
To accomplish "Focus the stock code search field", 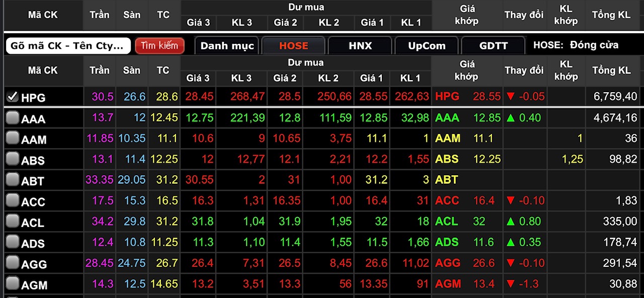I will [x=67, y=46].
